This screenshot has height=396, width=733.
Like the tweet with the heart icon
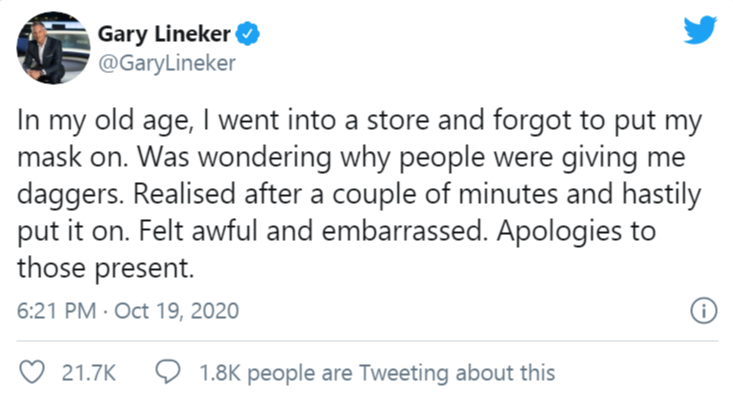pos(32,373)
